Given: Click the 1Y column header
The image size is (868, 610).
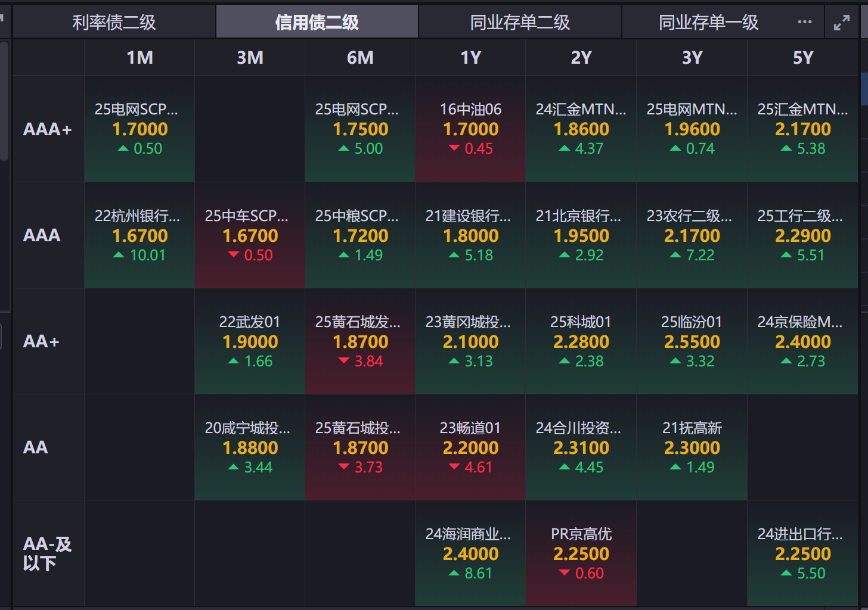Looking at the screenshot, I should [x=470, y=58].
